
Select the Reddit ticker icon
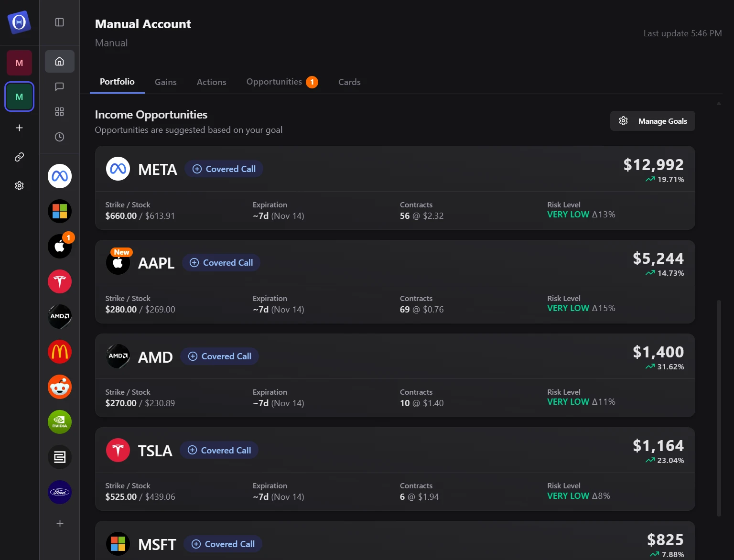coord(59,387)
